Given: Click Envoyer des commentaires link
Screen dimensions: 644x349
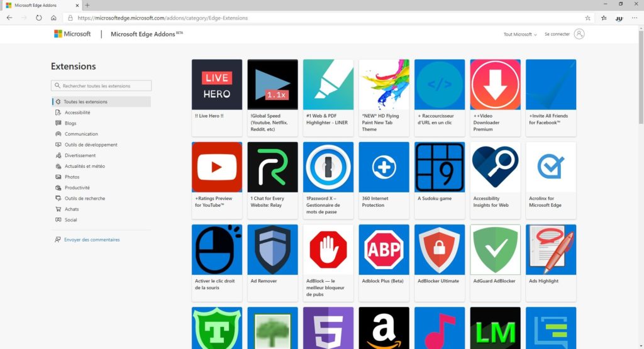Looking at the screenshot, I should point(92,240).
